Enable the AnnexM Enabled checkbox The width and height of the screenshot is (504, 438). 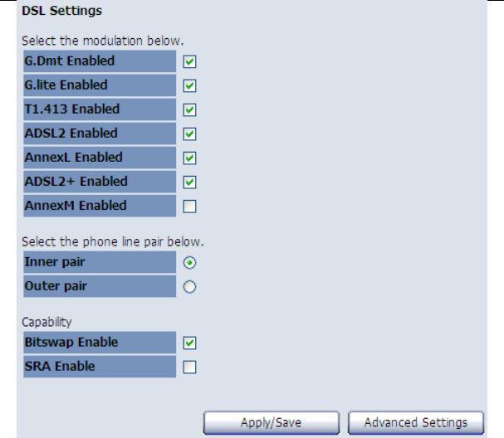pos(189,206)
